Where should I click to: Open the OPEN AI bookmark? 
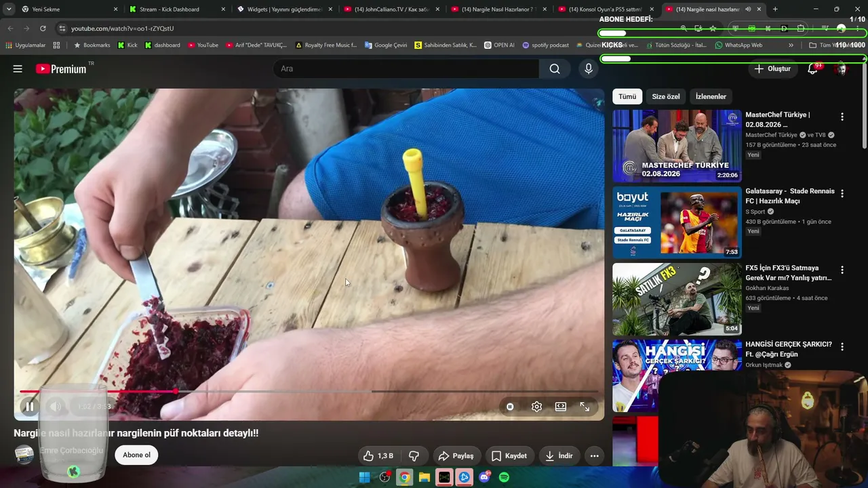point(499,45)
